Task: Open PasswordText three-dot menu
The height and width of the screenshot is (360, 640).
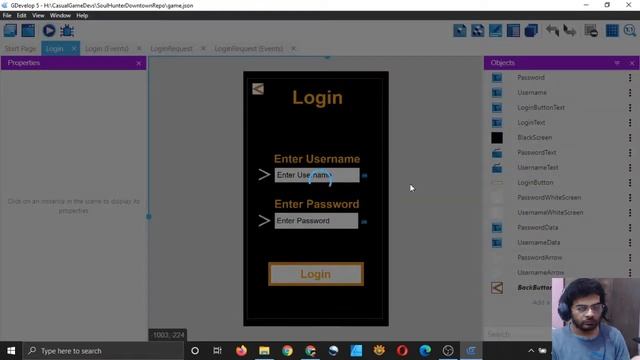Action: (630, 153)
